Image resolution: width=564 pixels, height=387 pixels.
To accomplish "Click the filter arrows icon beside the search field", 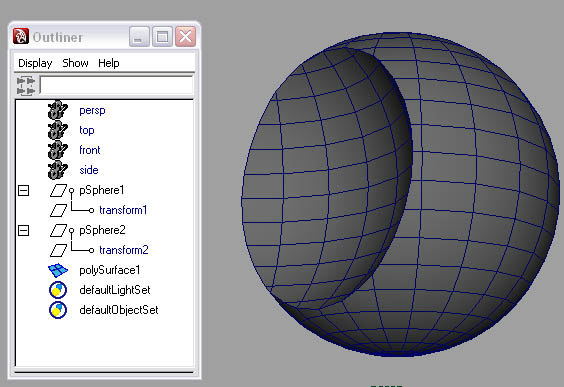I will pyautogui.click(x=26, y=86).
